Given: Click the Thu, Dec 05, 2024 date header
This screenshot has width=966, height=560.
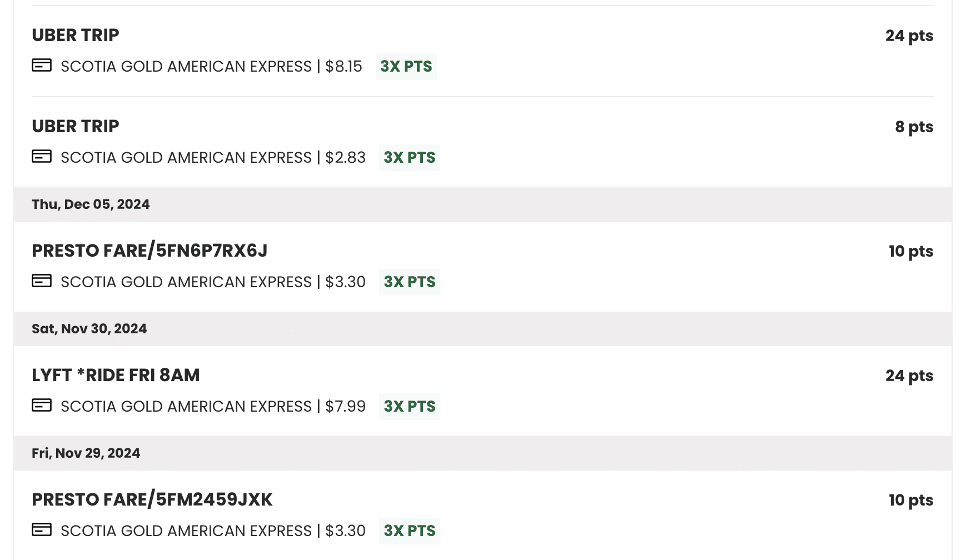Looking at the screenshot, I should 91,204.
